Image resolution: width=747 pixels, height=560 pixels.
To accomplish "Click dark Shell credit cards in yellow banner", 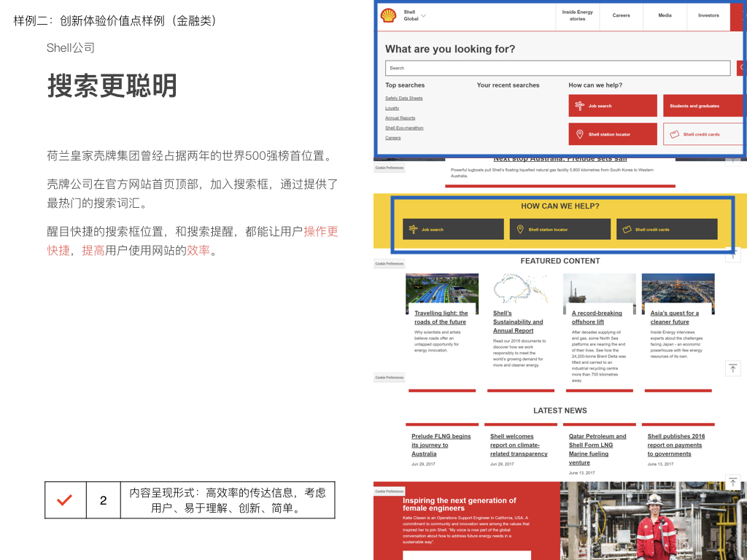I will click(x=667, y=230).
